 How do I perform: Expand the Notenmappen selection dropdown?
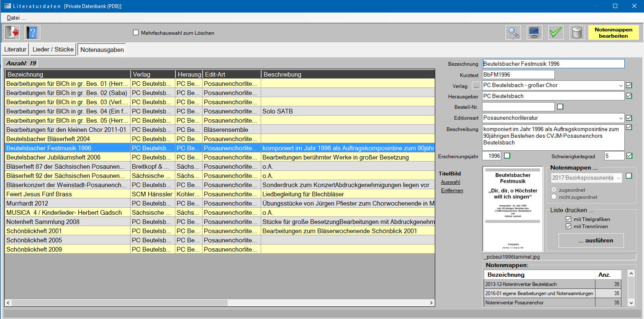(618, 178)
